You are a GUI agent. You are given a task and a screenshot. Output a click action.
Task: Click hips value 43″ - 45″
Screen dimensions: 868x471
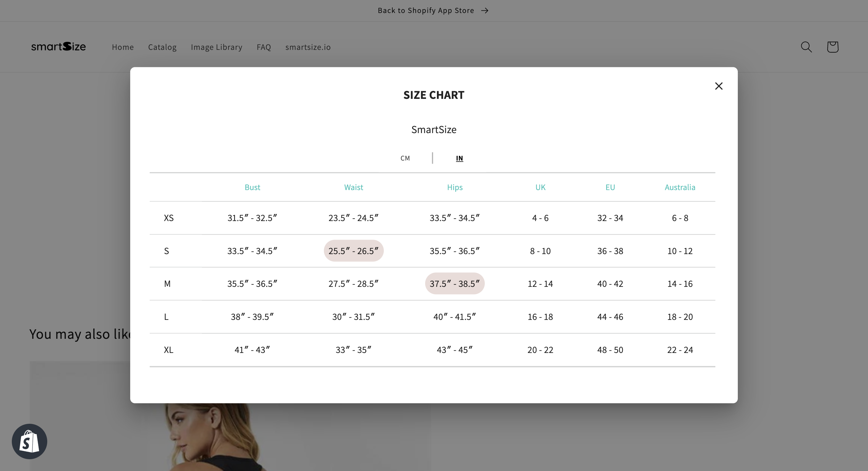point(455,350)
